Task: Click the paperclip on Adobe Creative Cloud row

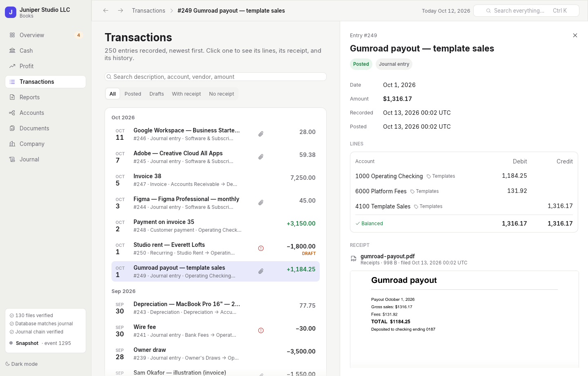Action: (x=261, y=157)
